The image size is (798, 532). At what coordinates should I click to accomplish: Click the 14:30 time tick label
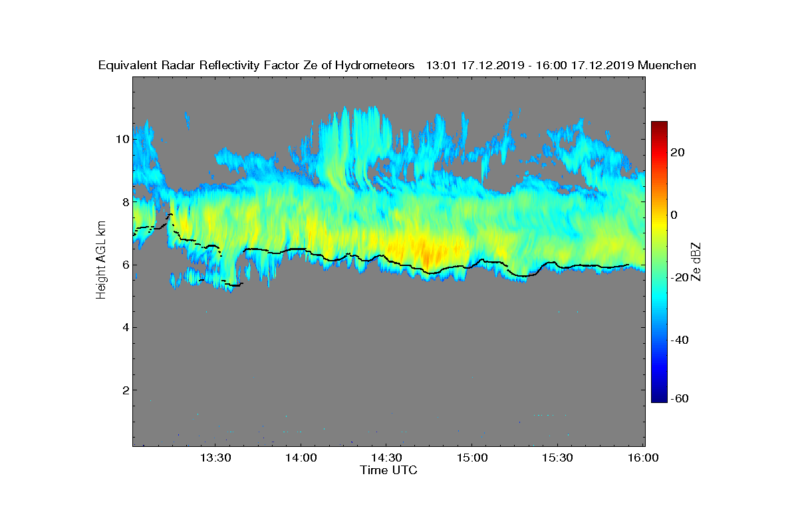386,458
